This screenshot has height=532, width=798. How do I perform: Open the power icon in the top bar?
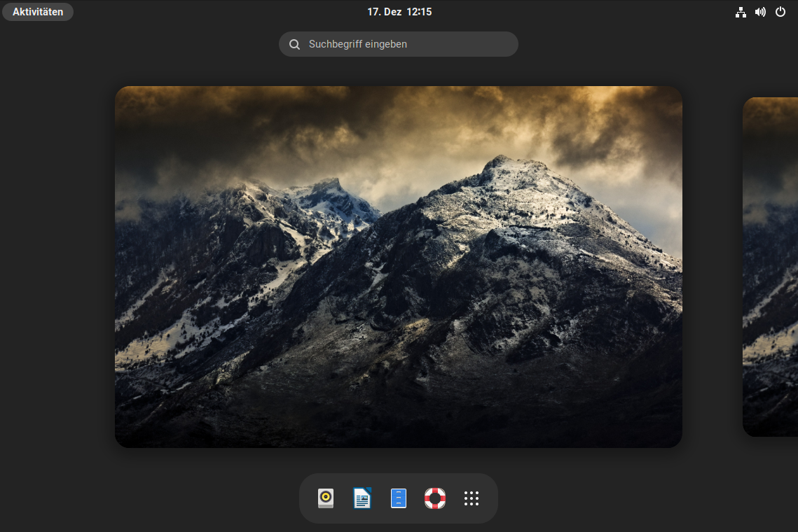coord(780,12)
